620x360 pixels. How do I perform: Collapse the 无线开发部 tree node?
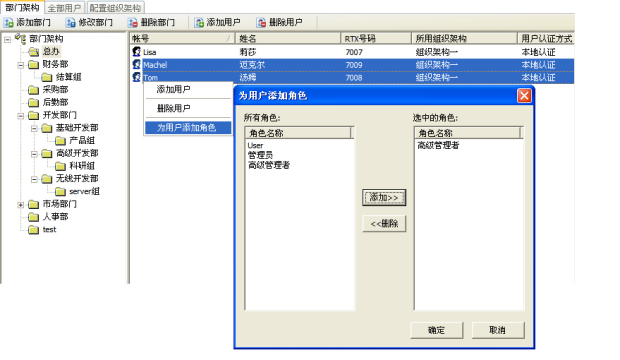34,179
